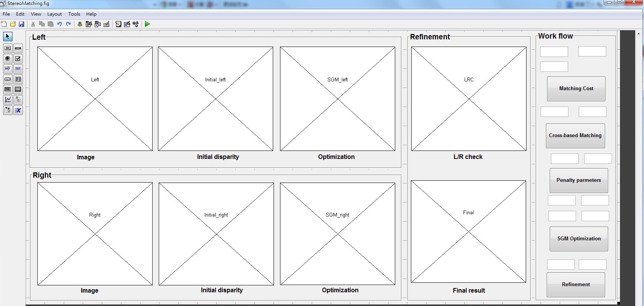644x306 pixels.
Task: Pick the ActiveX Control component tool
Action: tap(18, 110)
